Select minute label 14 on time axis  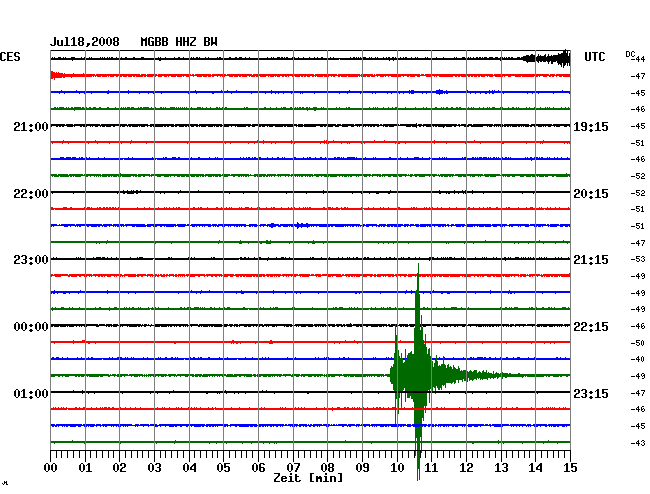(x=535, y=467)
